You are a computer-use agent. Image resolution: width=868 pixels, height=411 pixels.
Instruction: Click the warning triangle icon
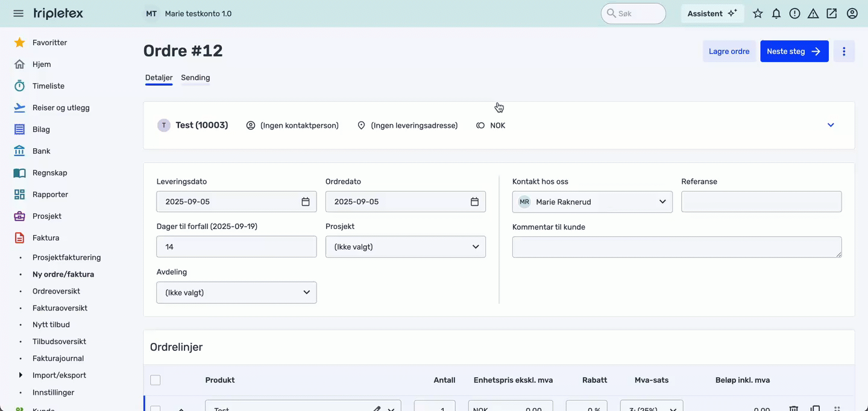(x=813, y=13)
